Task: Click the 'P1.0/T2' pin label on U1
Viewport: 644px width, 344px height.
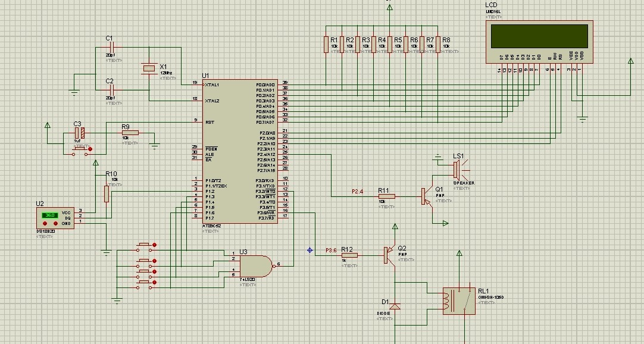Action: tap(213, 180)
